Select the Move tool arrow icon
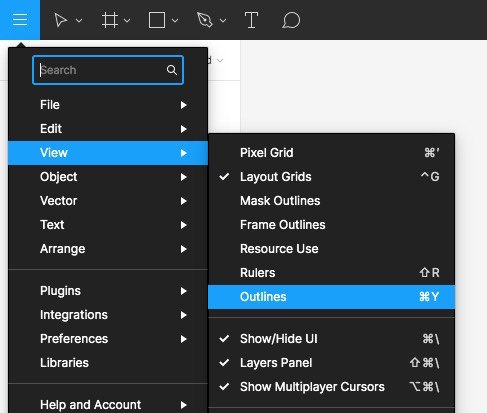The width and height of the screenshot is (487, 413). [x=60, y=20]
